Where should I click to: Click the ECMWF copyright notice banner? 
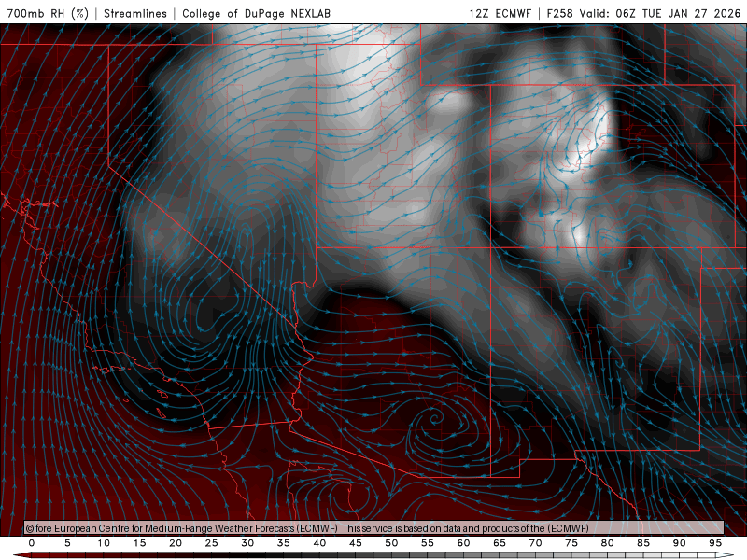[x=374, y=528]
